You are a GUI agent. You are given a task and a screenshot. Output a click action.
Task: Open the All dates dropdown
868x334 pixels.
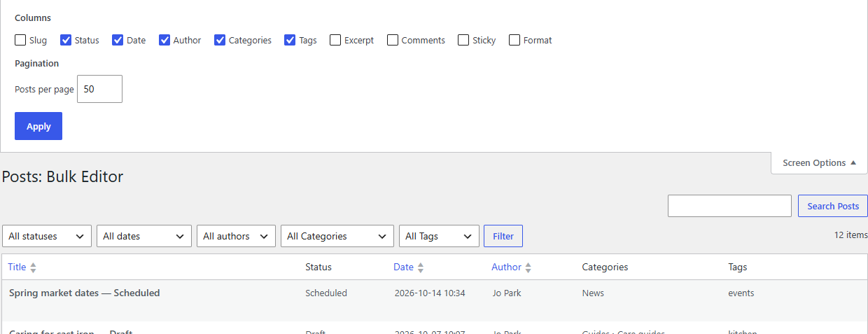tap(144, 236)
